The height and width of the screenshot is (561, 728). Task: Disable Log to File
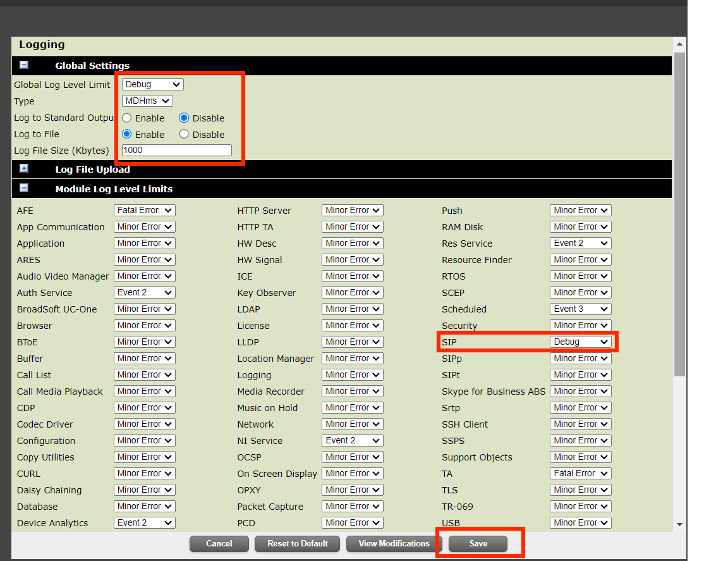point(184,134)
